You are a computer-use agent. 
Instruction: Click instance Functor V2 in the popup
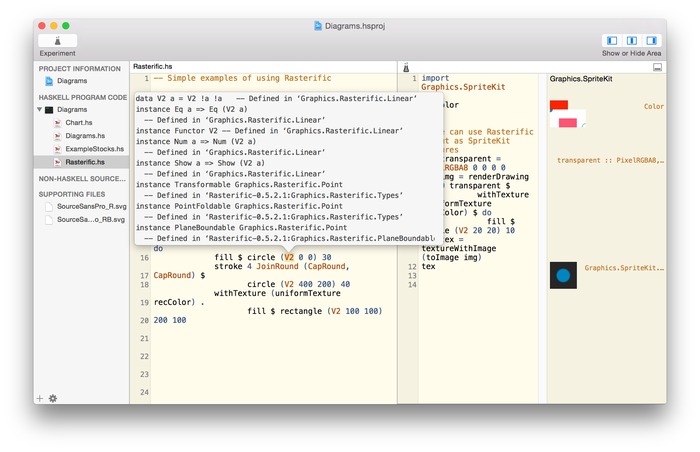(x=269, y=130)
